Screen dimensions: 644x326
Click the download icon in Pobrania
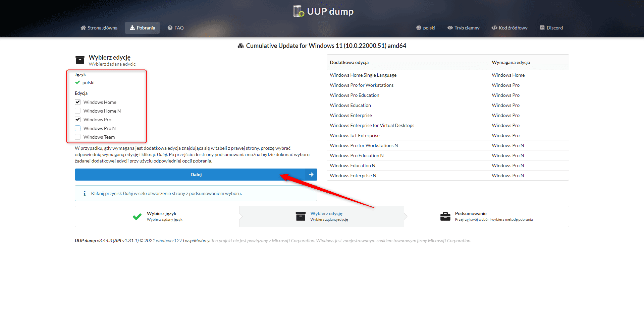(132, 28)
